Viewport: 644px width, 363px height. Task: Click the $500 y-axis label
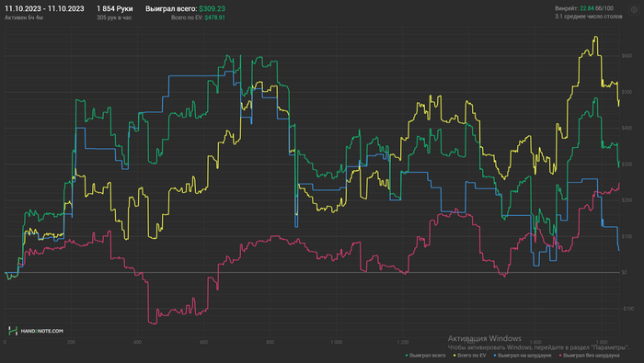coord(627,92)
